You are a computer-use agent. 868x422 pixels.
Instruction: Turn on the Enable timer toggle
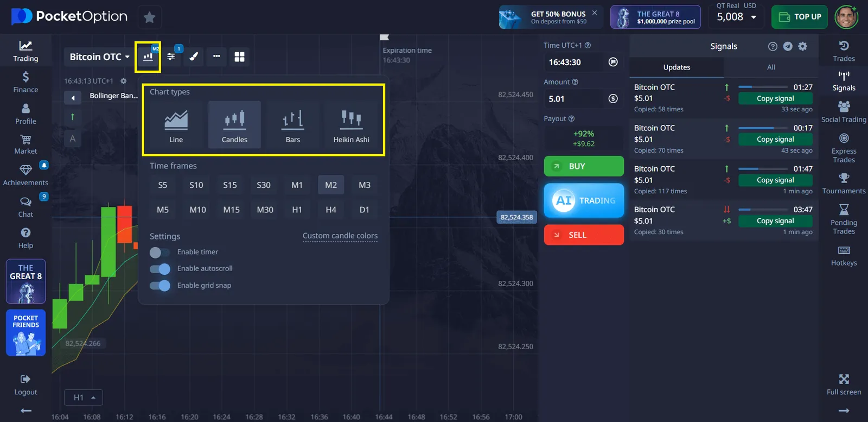(x=159, y=253)
